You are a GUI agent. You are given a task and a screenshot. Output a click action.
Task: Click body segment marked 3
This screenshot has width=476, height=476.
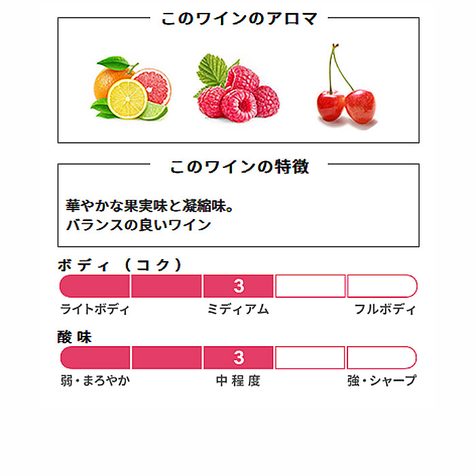point(238,286)
